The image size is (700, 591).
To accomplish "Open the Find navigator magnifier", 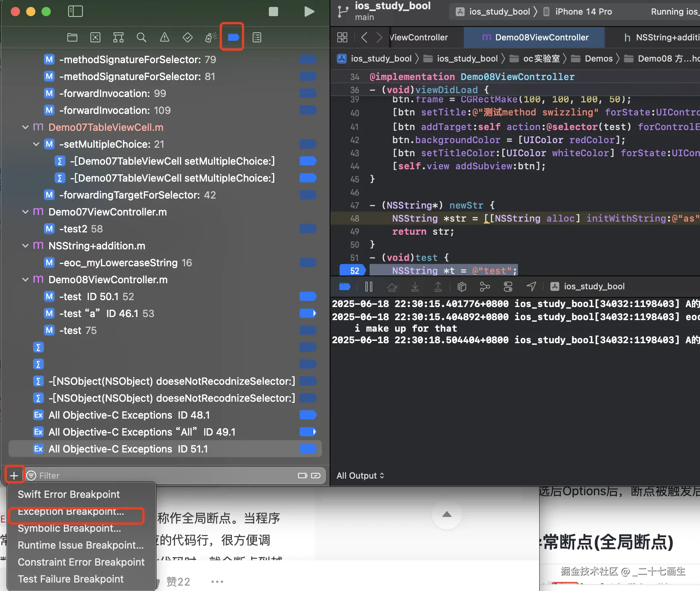I will click(142, 37).
